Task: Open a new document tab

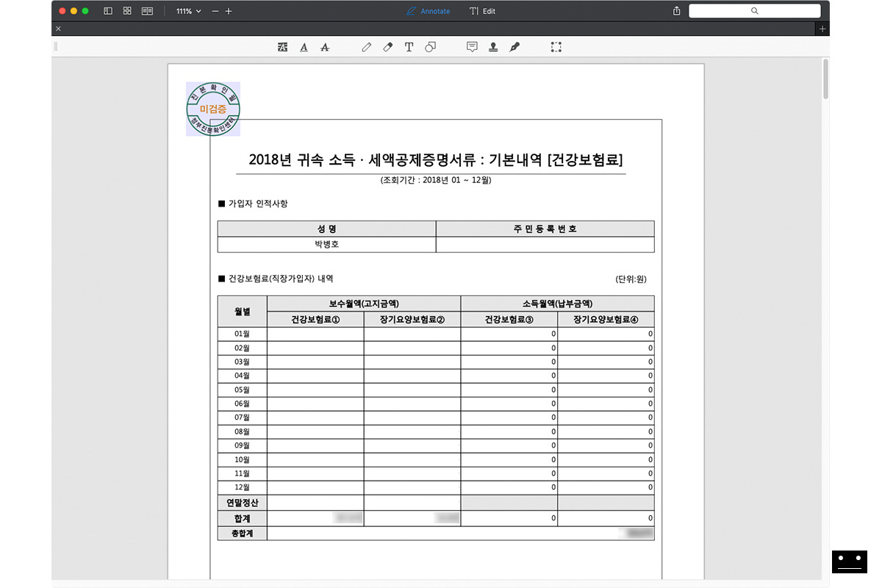Action: tap(822, 28)
